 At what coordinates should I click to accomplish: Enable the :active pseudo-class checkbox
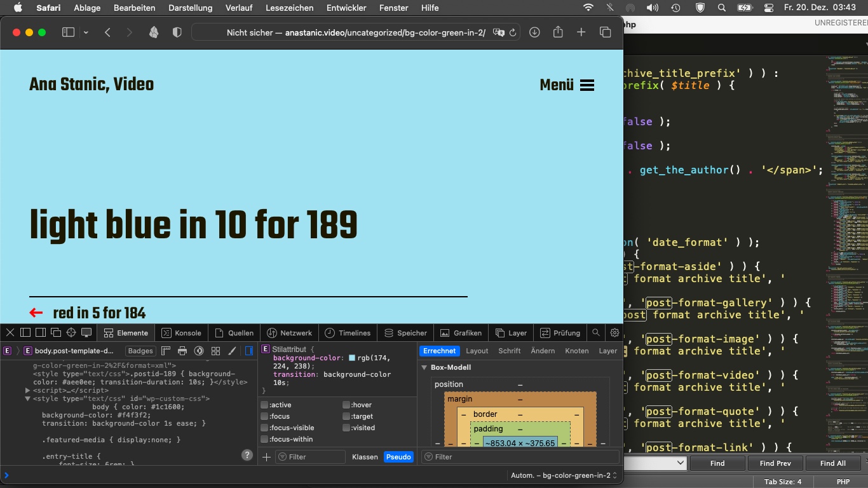264,405
